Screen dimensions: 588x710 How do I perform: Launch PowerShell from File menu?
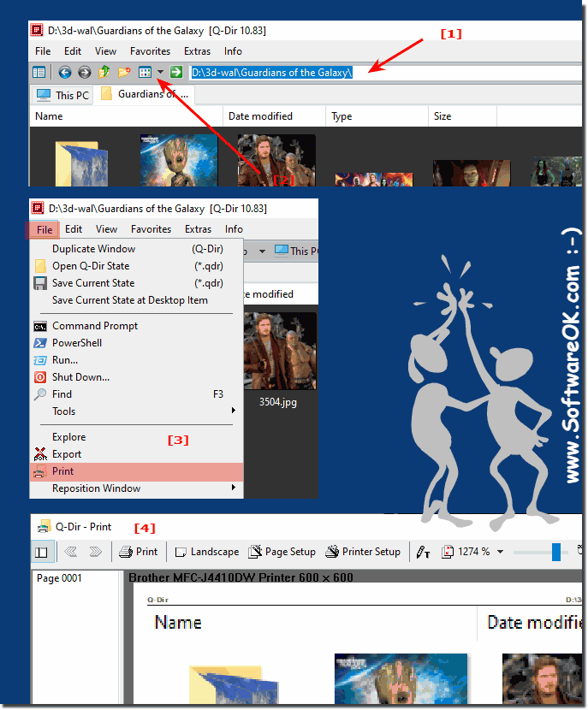click(136, 343)
